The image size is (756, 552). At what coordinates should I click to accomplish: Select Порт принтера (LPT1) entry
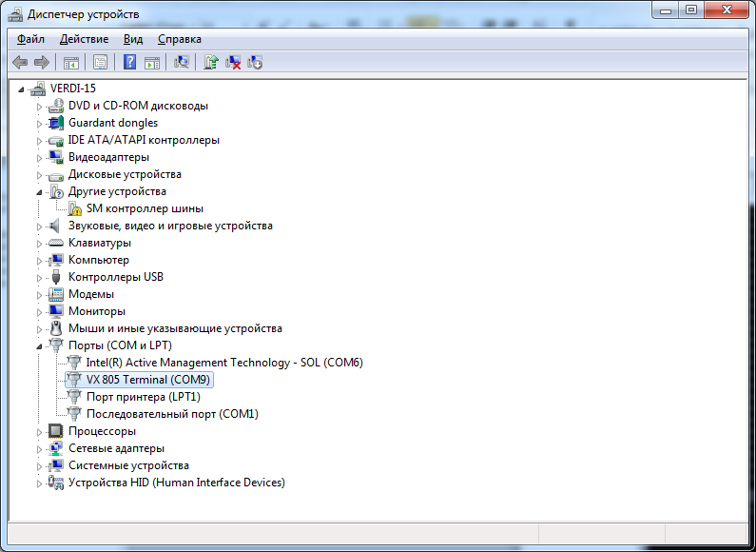(x=143, y=397)
